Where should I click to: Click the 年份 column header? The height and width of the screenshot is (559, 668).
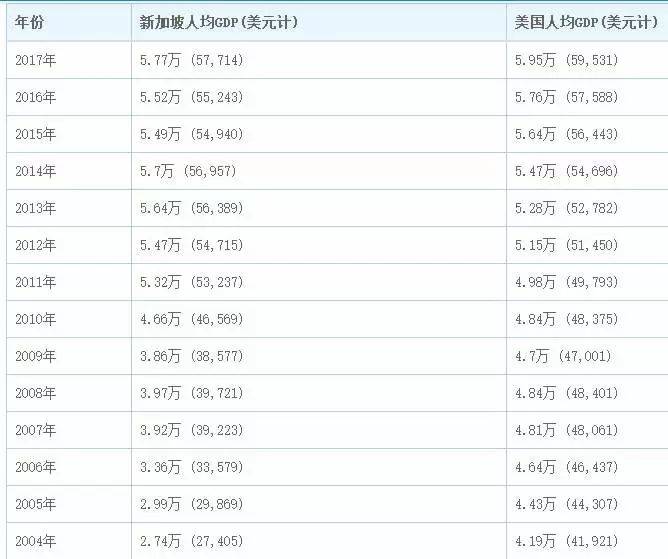[30, 22]
